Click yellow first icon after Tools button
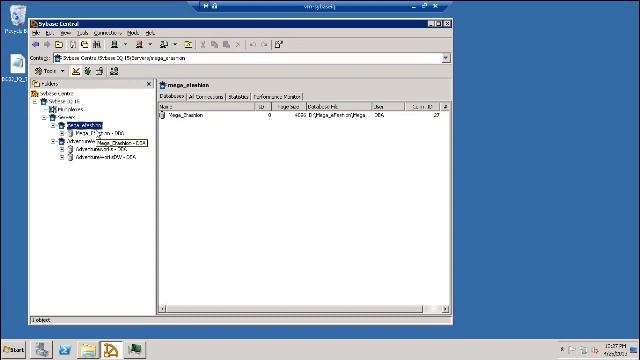 click(76, 71)
